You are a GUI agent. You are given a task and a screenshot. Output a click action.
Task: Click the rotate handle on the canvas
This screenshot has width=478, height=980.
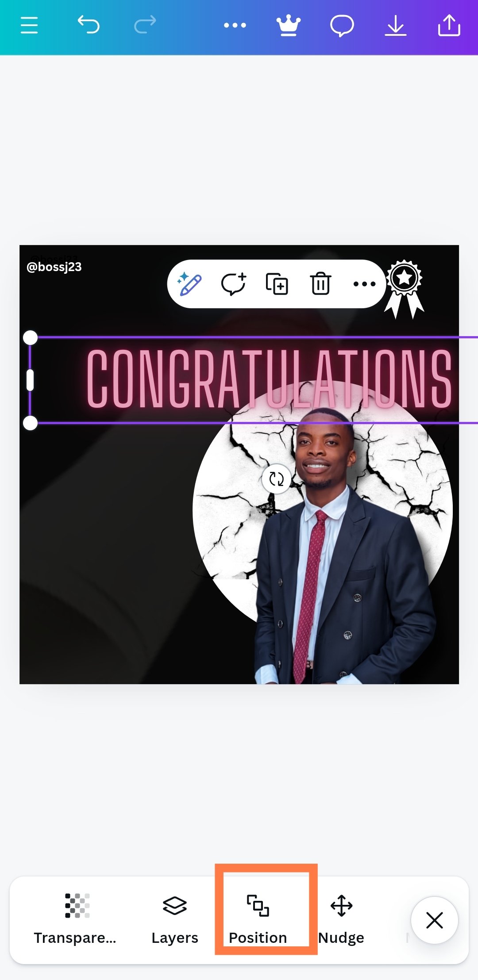pos(276,479)
